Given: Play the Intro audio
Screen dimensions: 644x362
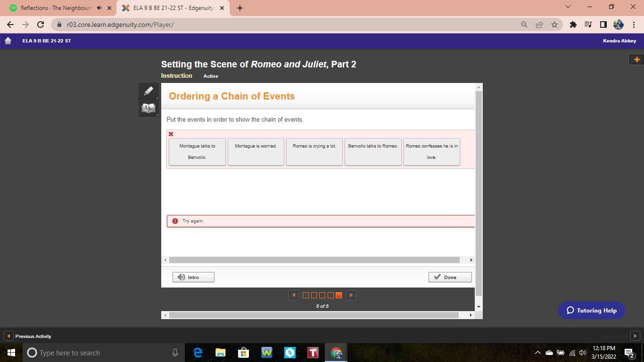Looking at the screenshot, I should 193,277.
